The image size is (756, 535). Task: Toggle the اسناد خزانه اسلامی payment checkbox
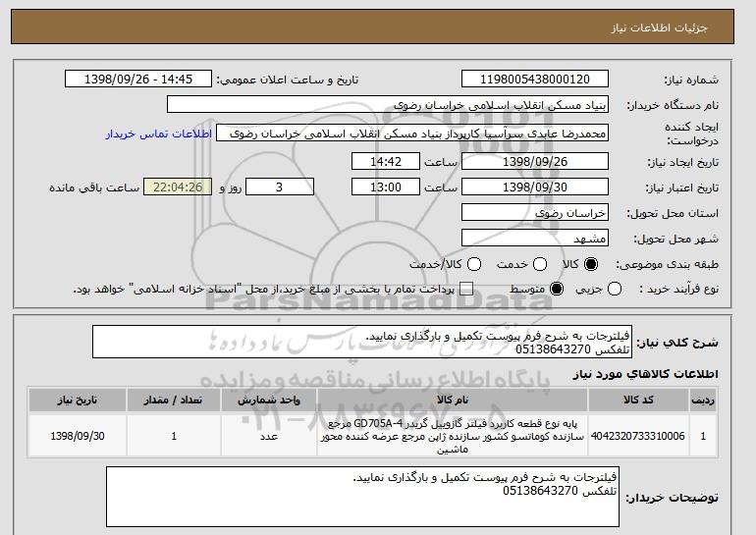pos(466,289)
